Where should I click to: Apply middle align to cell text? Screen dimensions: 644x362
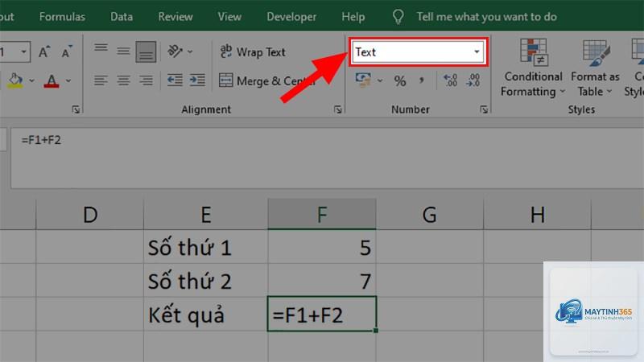pos(123,51)
